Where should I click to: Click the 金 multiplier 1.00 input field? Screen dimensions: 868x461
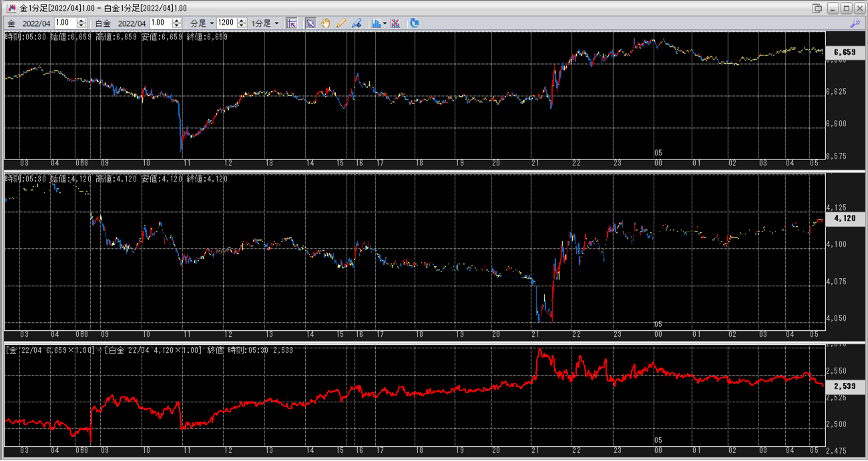click(x=65, y=23)
